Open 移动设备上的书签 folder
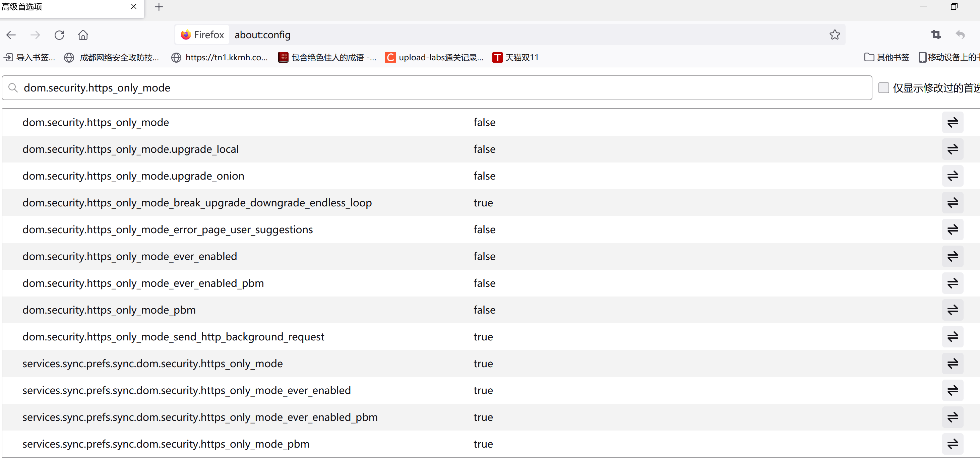 [949, 57]
